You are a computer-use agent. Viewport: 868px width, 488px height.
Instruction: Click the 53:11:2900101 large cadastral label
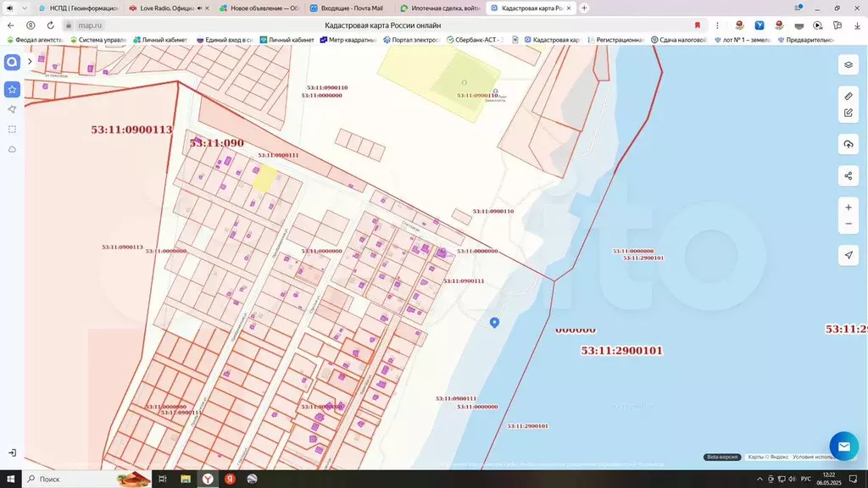(x=621, y=350)
